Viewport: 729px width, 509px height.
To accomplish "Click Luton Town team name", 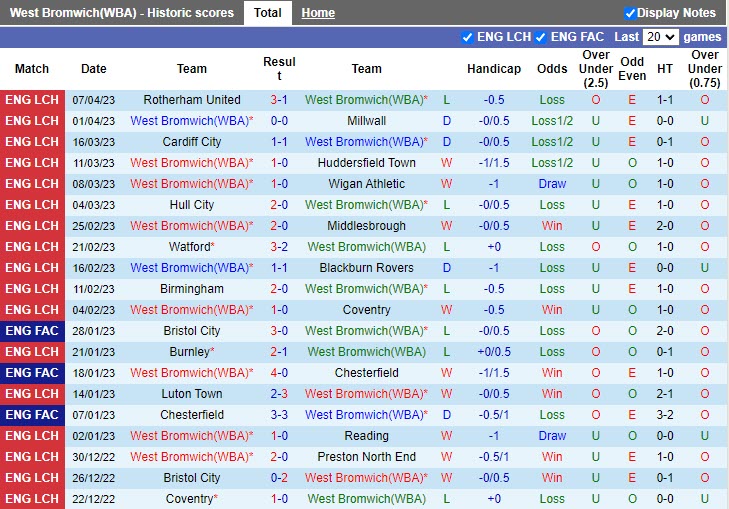I will pos(192,394).
